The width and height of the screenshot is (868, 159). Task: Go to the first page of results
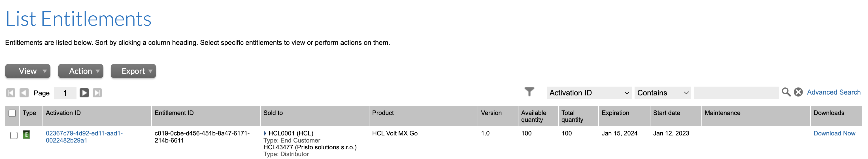11,93
